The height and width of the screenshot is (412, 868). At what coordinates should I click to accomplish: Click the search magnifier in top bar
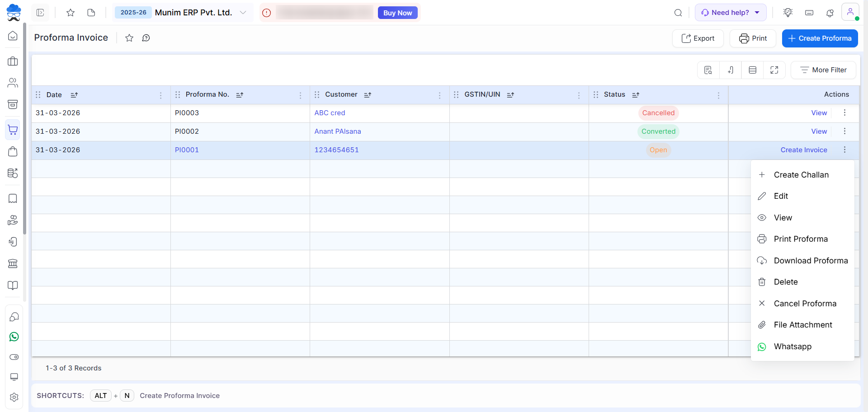pyautogui.click(x=678, y=13)
